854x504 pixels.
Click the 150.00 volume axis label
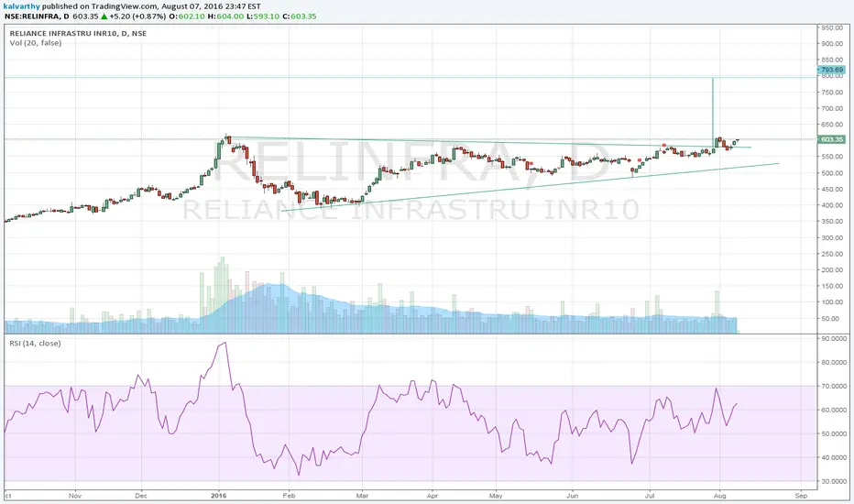click(x=832, y=286)
